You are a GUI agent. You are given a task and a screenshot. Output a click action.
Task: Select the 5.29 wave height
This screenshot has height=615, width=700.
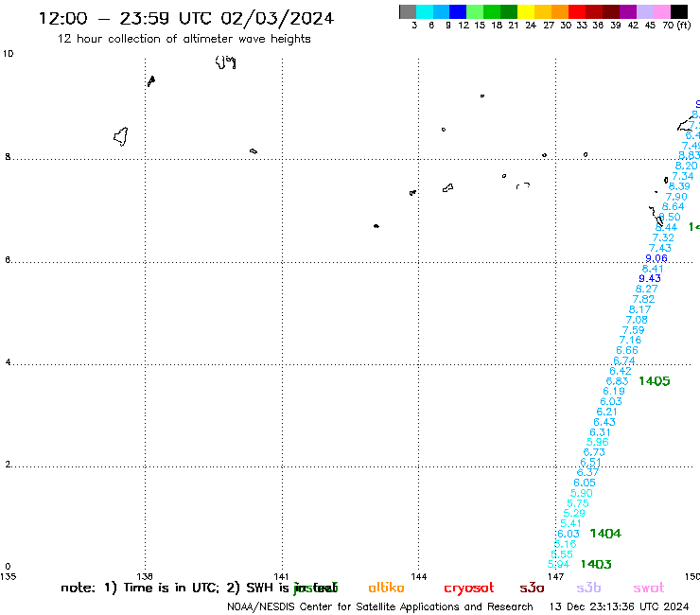574,513
